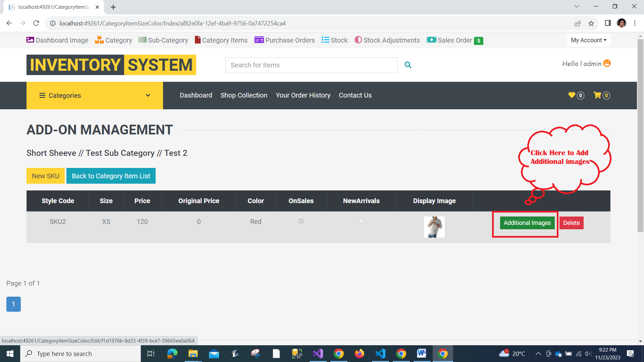Toggle OnSales checkbox for SKU2
Viewport: 644px width, 362px height.
point(301,221)
